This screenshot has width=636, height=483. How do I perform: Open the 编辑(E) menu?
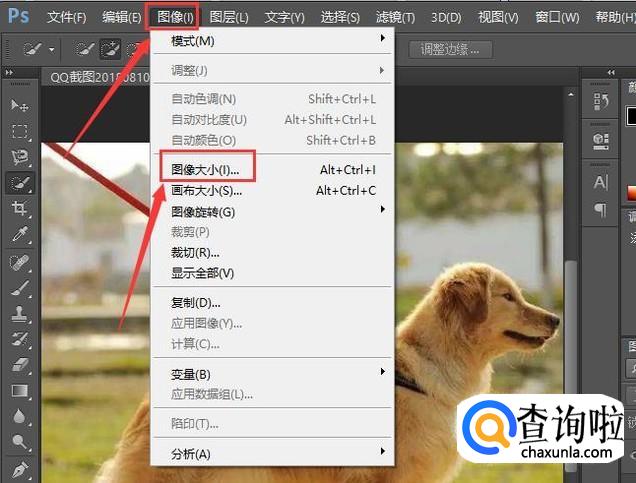[x=122, y=17]
